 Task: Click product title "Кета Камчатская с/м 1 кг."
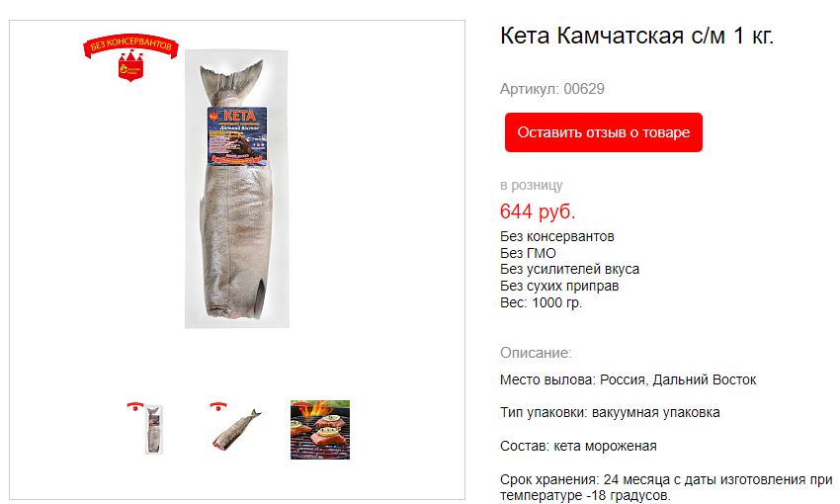(637, 36)
